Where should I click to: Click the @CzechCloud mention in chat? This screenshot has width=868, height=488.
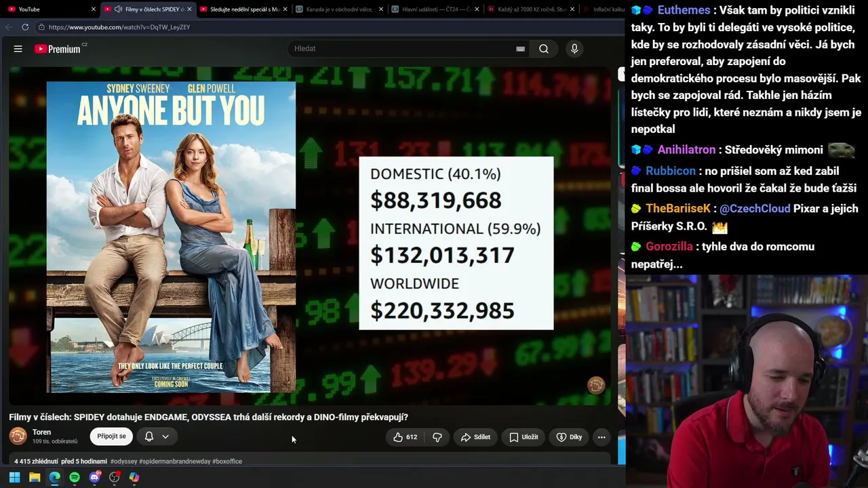click(755, 209)
